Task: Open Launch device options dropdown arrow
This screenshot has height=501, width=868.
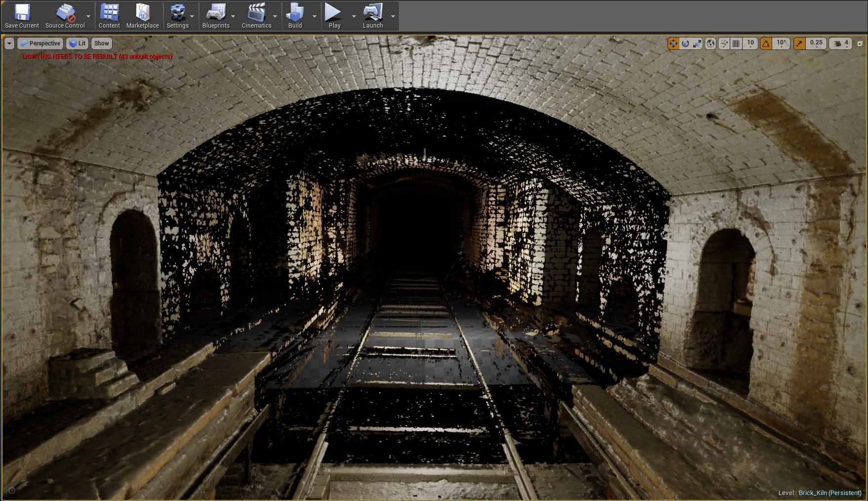Action: (393, 16)
